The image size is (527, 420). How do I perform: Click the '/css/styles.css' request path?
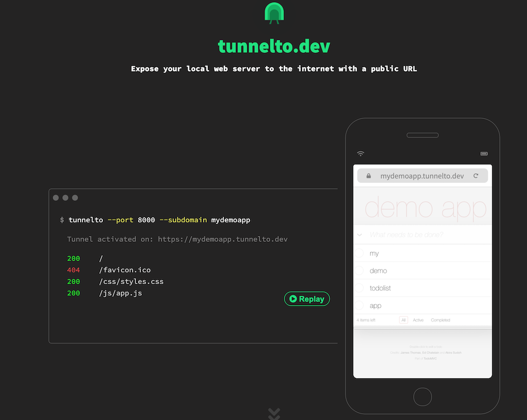click(x=131, y=281)
